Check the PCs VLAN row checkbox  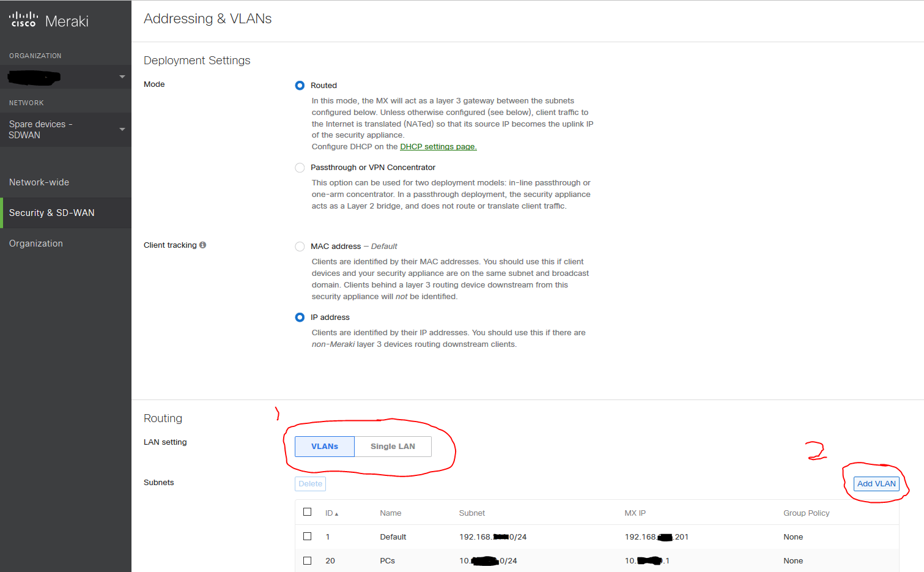[307, 560]
